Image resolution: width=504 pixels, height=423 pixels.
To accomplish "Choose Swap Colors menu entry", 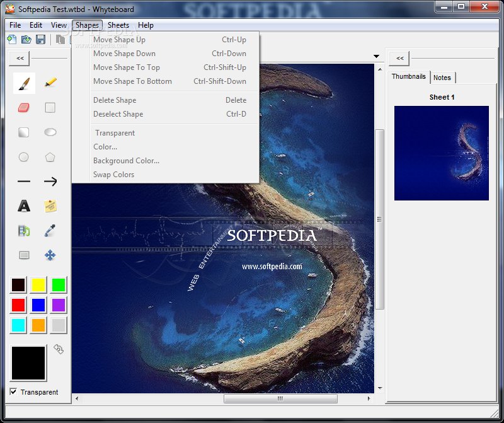I will (x=165, y=175).
